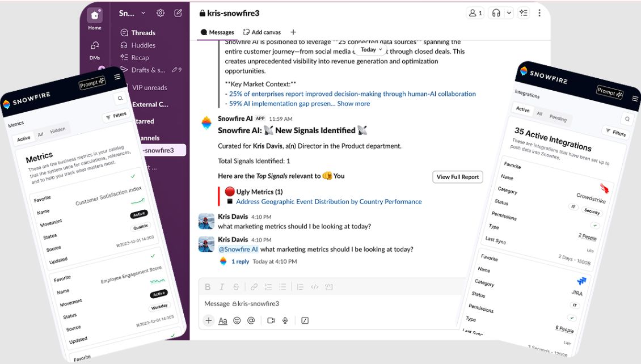
Task: Open the 1 reply thread
Action: (x=240, y=261)
